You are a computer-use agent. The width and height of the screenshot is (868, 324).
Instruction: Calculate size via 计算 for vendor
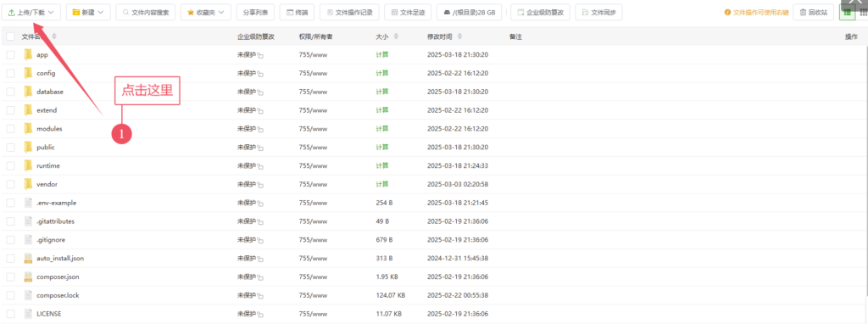pyautogui.click(x=382, y=184)
